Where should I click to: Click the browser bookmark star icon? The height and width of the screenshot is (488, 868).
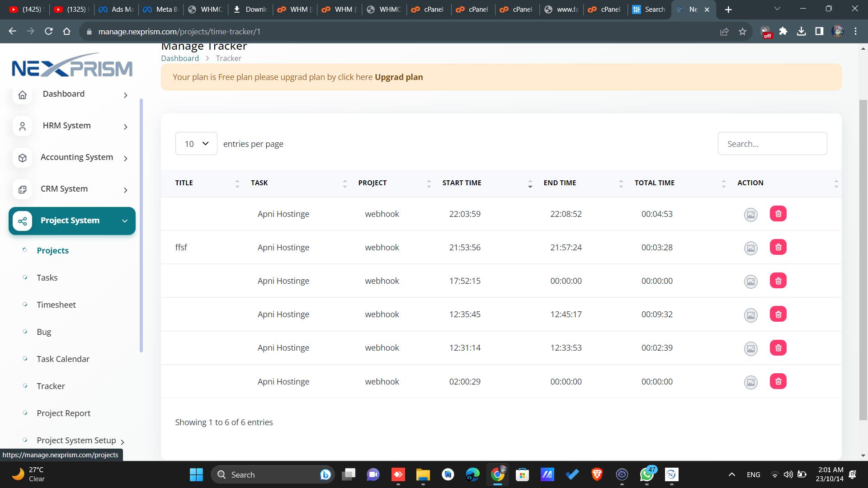point(742,32)
